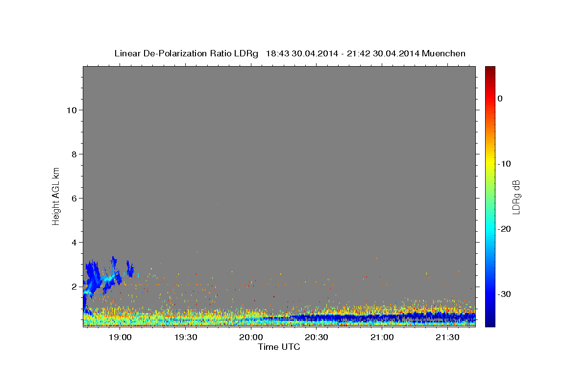Click the colorbar value -10
The image size is (588, 392).
coord(504,164)
